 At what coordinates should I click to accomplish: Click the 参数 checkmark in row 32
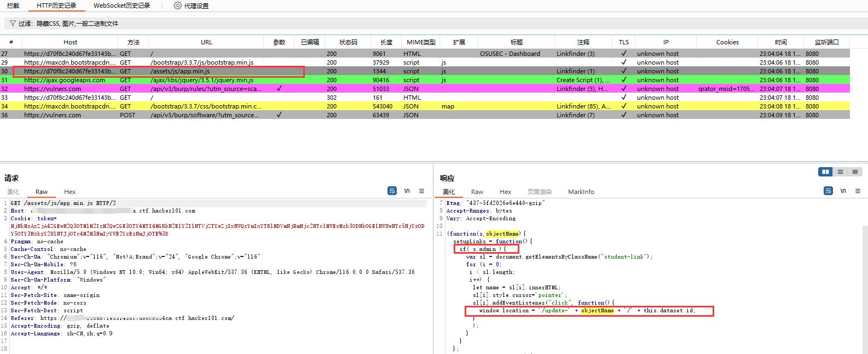click(279, 88)
